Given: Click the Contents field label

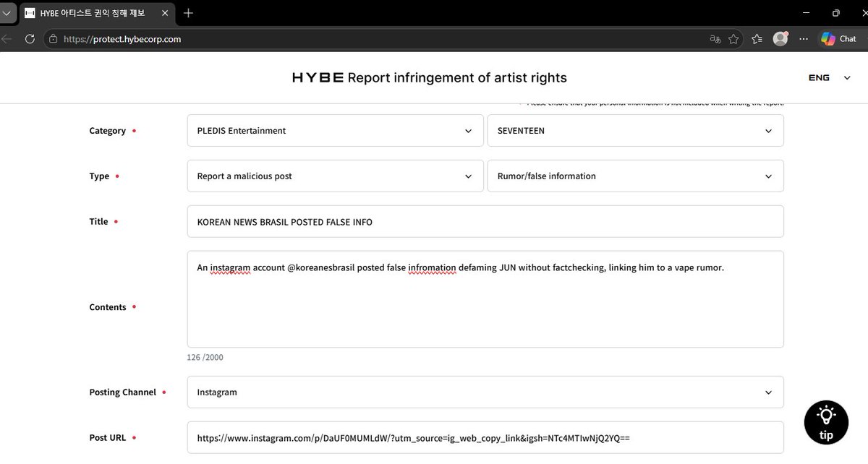Looking at the screenshot, I should click(x=108, y=307).
